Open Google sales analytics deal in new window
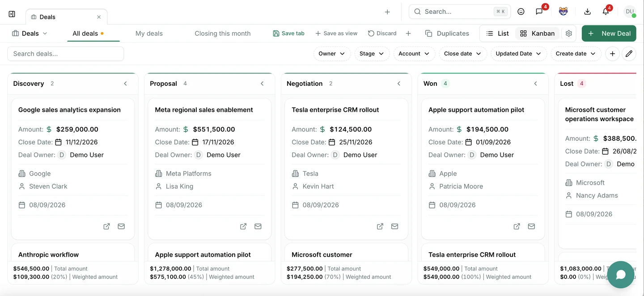 [x=106, y=227]
